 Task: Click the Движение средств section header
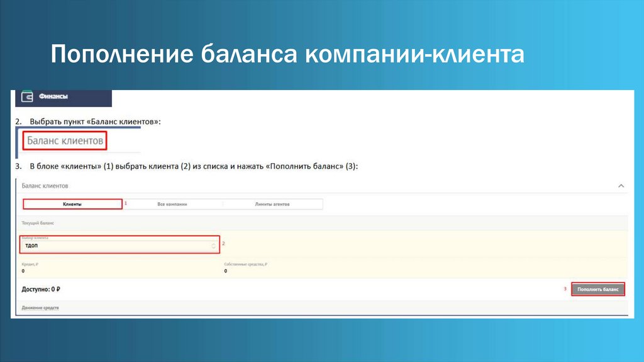(40, 308)
